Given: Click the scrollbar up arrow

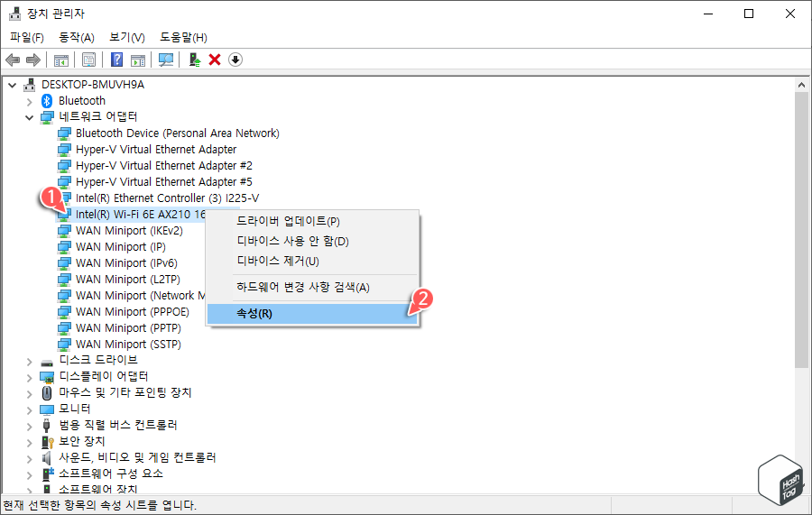Looking at the screenshot, I should click(802, 85).
